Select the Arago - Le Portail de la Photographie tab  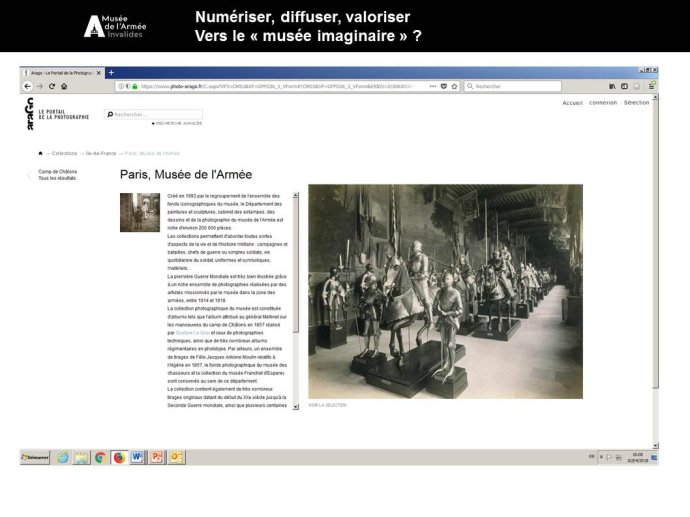point(62,73)
